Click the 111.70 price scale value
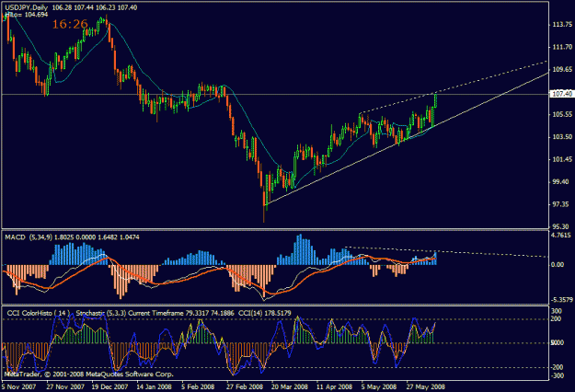 562,47
